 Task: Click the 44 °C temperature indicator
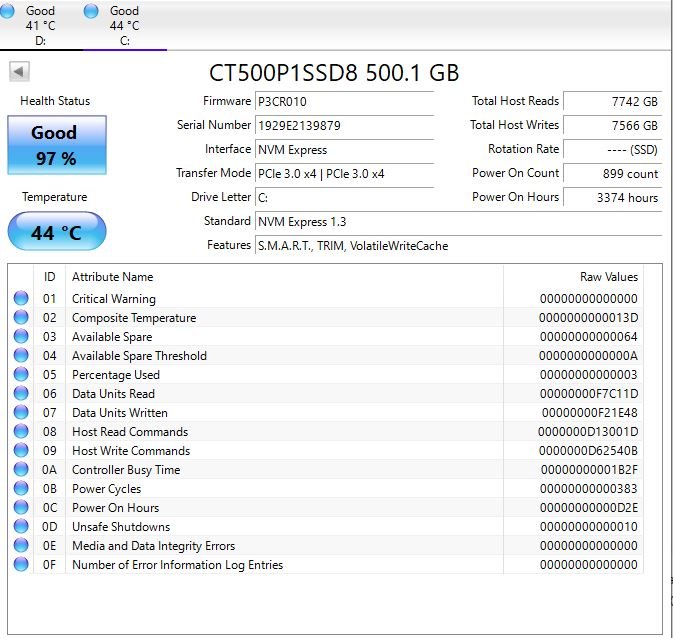tap(56, 233)
